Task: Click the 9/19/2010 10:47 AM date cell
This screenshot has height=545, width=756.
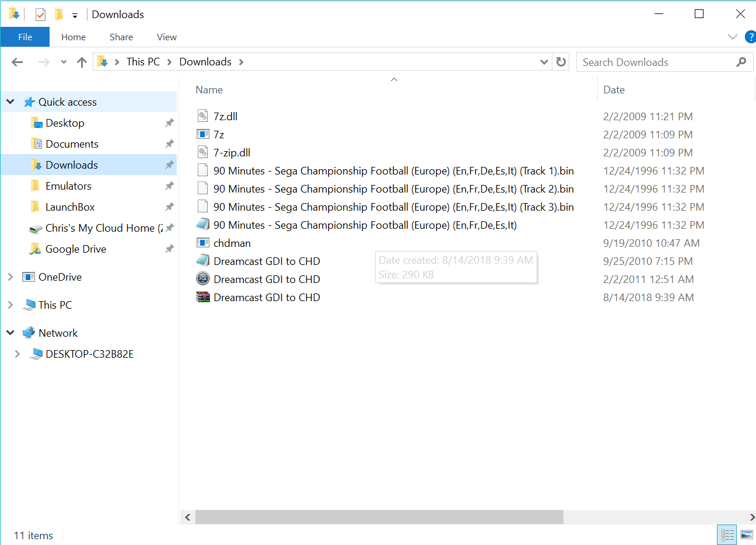Action: point(652,243)
